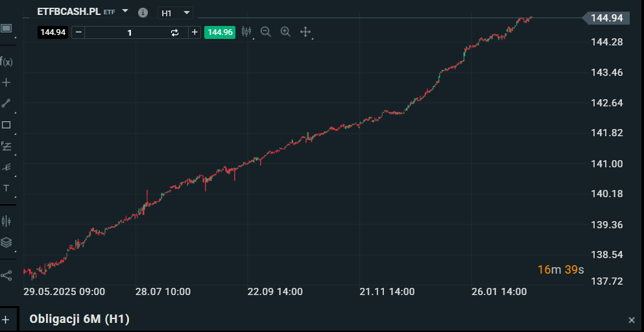This screenshot has width=644, height=332.
Task: Click the ETFBCASH.PL symbol name
Action: (69, 12)
